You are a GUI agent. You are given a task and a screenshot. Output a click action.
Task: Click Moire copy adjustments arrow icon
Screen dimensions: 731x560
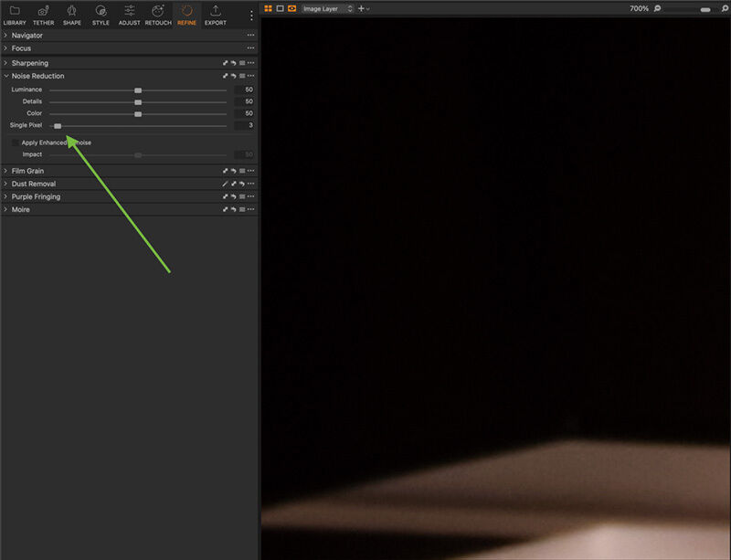click(x=225, y=210)
